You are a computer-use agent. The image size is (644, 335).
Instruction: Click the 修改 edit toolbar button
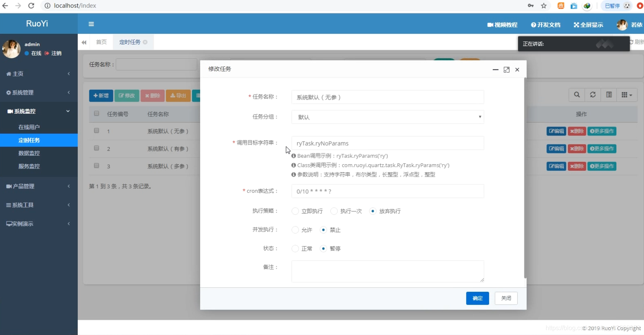127,95
